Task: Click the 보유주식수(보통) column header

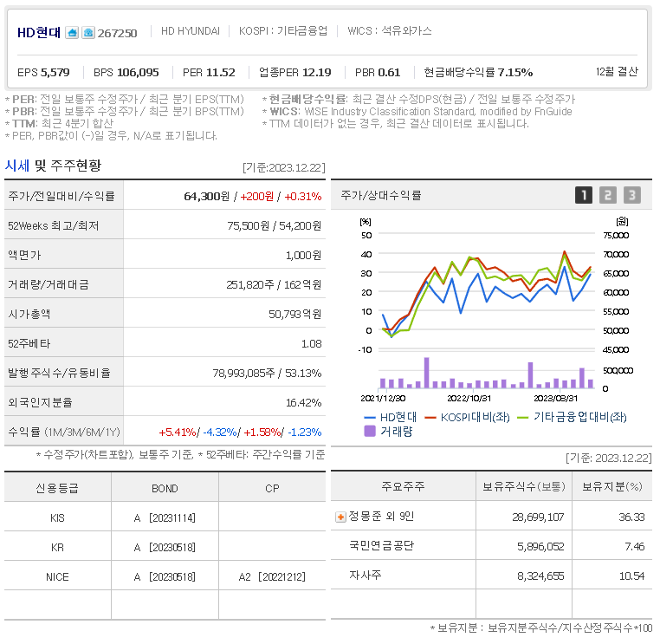Action: pos(524,487)
